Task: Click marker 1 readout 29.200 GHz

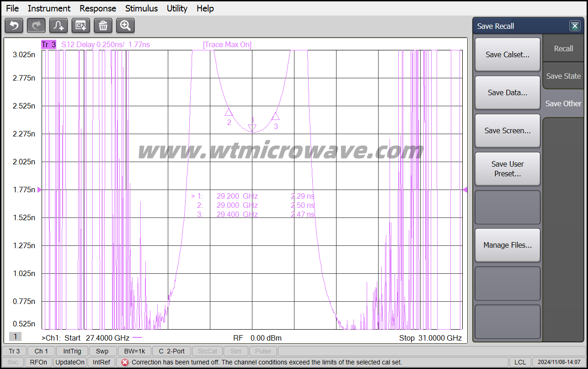Action: (237, 196)
